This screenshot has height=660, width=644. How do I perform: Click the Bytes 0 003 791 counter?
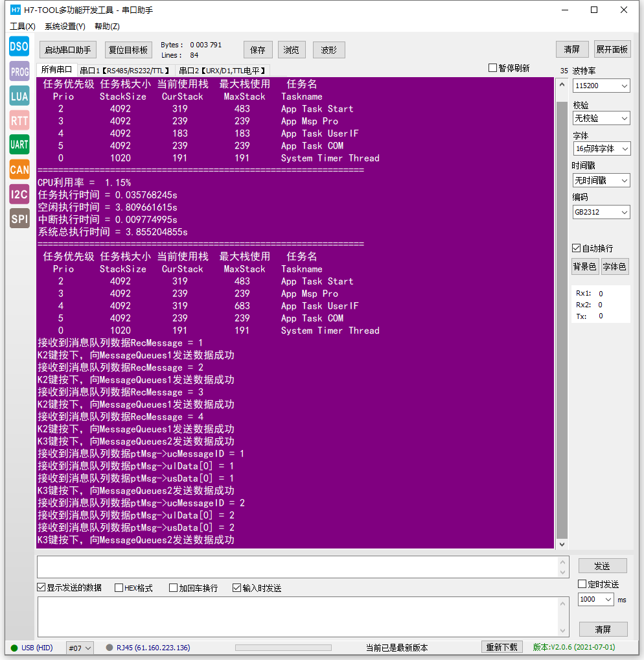191,45
